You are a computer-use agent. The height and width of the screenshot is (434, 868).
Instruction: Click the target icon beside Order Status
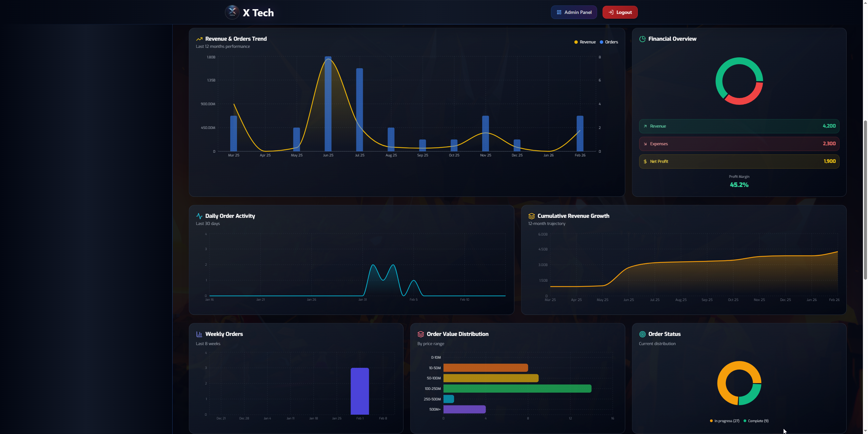[x=642, y=334]
